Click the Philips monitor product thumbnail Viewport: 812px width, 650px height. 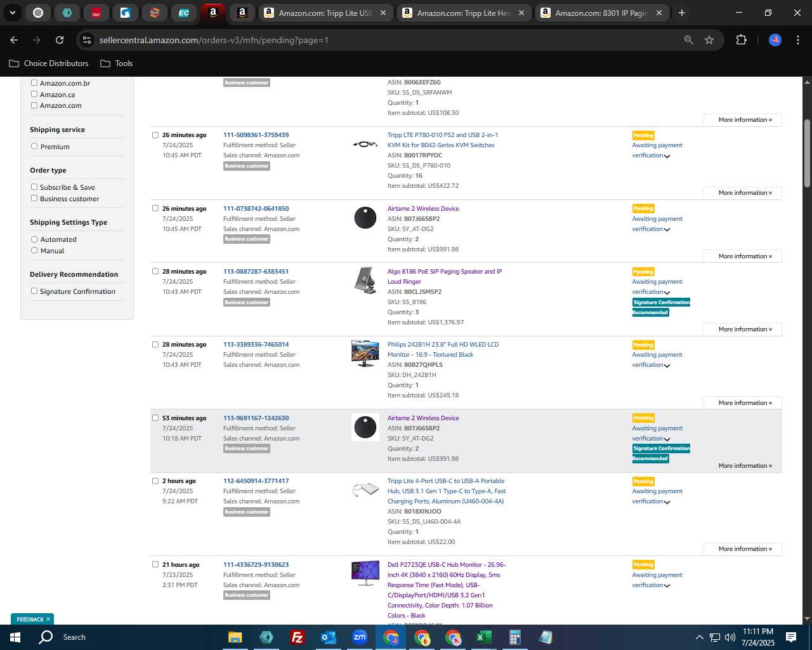[x=365, y=354]
